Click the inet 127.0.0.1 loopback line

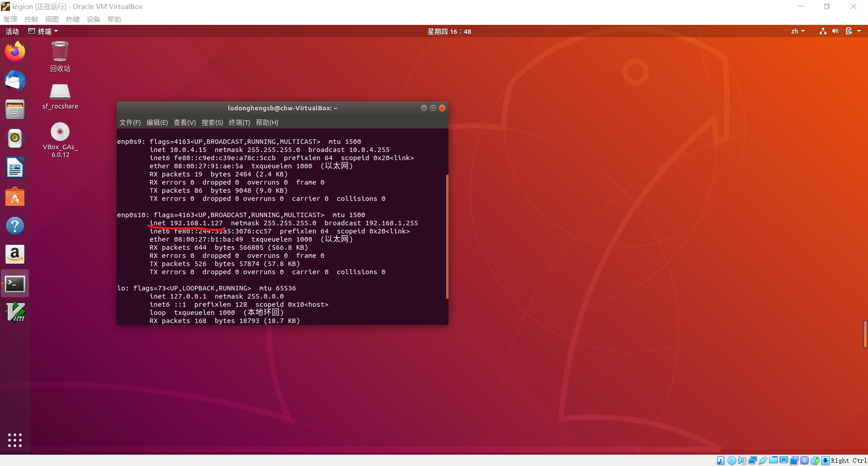[x=217, y=296]
